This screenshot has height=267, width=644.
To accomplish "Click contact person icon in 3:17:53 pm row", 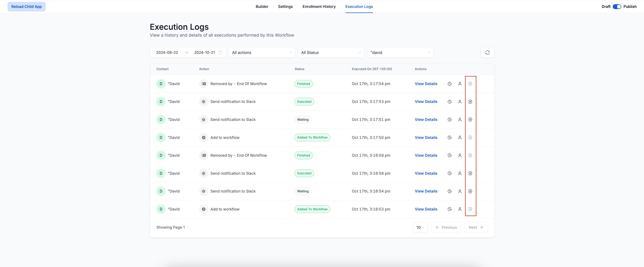I will click(460, 102).
